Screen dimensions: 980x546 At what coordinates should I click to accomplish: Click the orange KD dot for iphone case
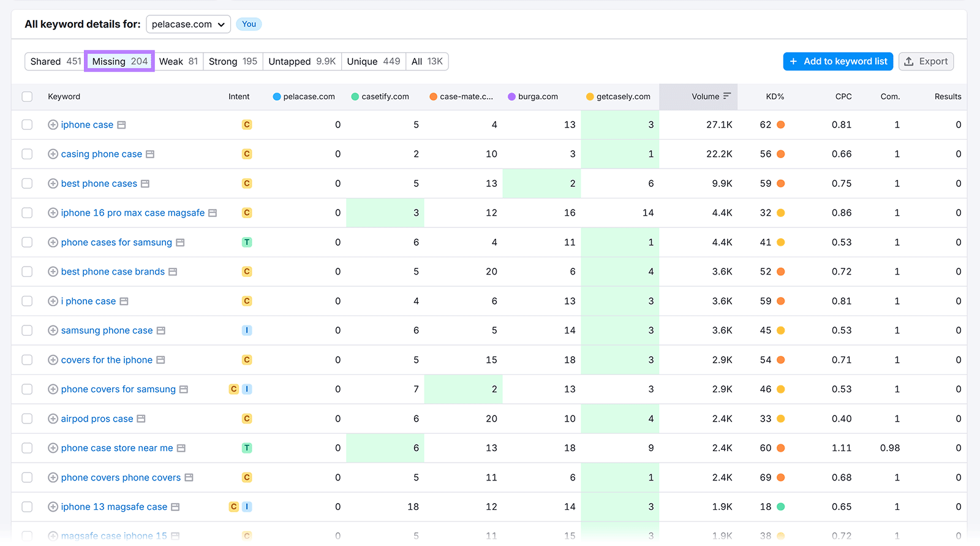pyautogui.click(x=781, y=125)
